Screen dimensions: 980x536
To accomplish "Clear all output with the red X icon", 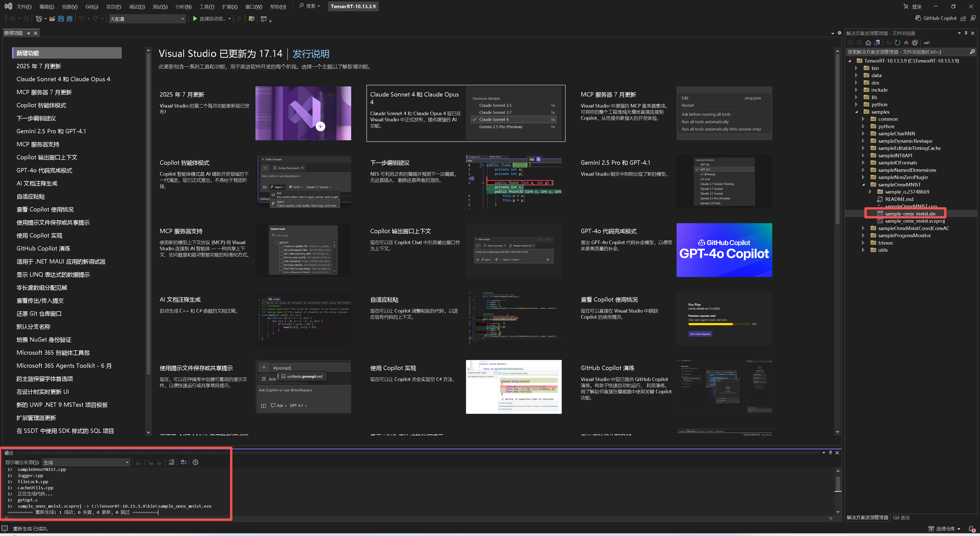I will click(171, 462).
